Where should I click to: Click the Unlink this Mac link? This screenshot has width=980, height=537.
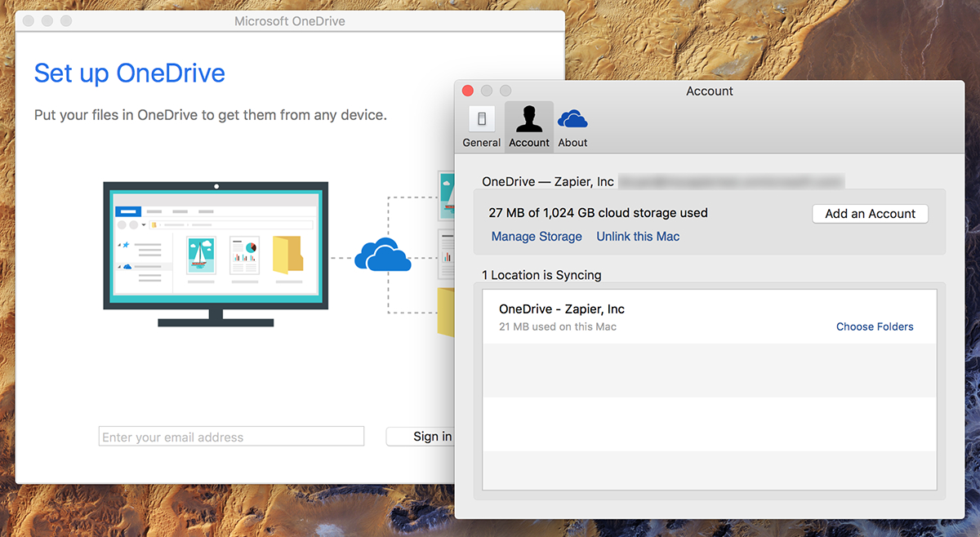[638, 237]
